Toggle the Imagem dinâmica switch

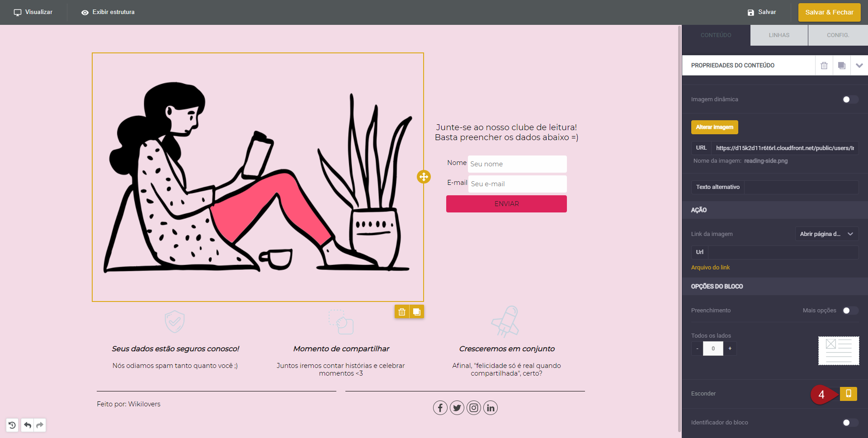click(850, 99)
